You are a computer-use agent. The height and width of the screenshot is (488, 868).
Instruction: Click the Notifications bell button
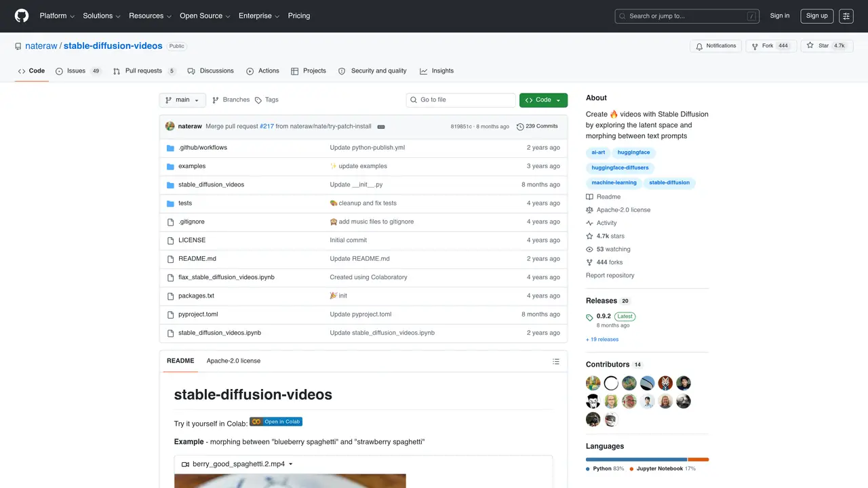tap(715, 46)
